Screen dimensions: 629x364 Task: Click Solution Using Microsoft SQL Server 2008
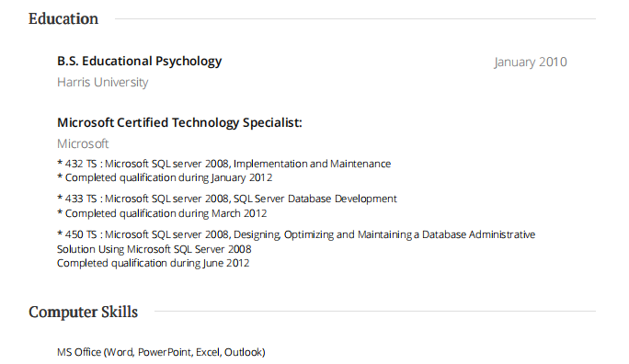154,249
